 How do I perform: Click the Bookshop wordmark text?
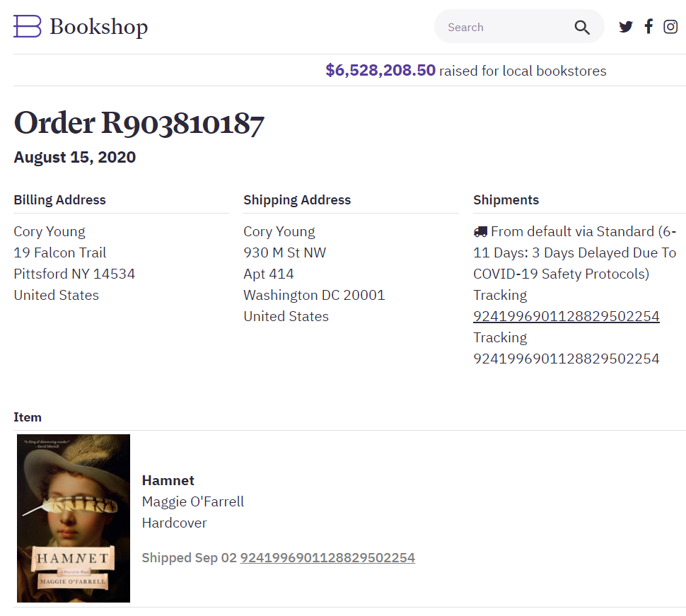98,27
